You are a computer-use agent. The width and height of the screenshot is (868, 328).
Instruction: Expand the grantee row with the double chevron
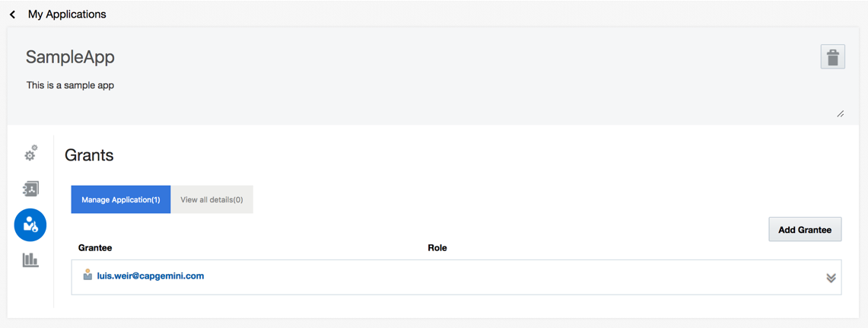tap(831, 278)
